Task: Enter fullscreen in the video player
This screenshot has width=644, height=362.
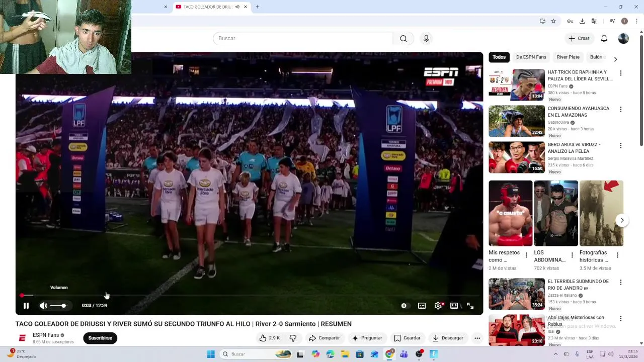Action: pos(470,306)
